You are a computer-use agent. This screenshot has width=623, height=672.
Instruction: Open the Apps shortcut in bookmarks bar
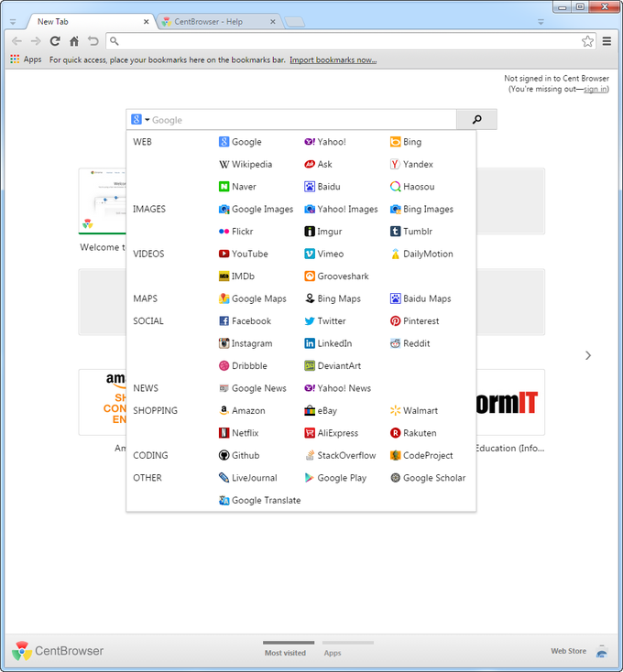click(27, 60)
